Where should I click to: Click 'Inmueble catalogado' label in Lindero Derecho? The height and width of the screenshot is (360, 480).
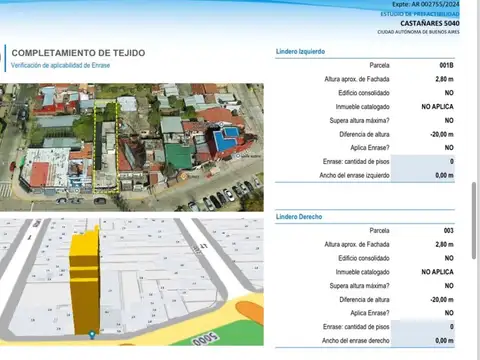pos(362,272)
